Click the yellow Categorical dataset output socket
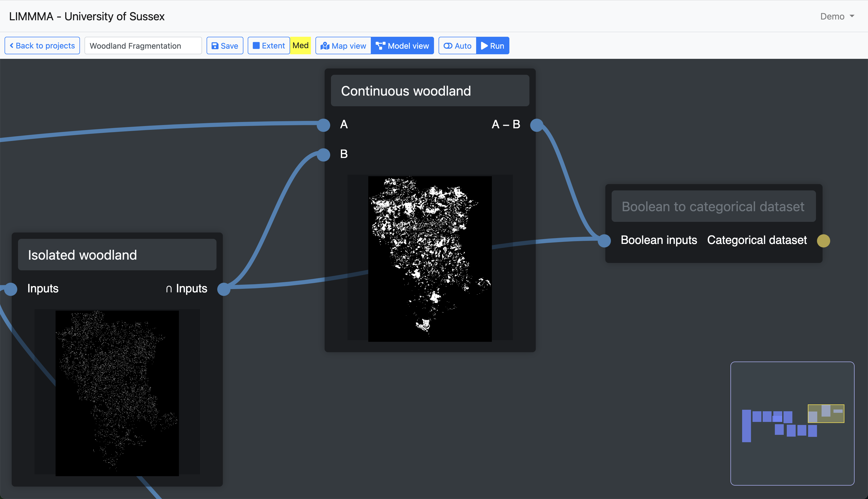The height and width of the screenshot is (499, 868). [823, 241]
